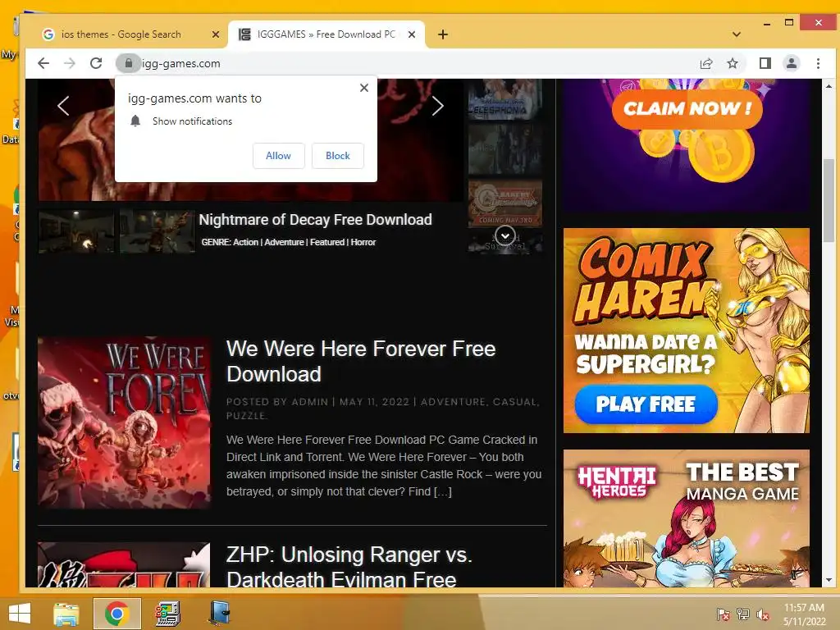Click the muted volume tray icon
Viewport: 840px width, 630px height.
[x=763, y=614]
